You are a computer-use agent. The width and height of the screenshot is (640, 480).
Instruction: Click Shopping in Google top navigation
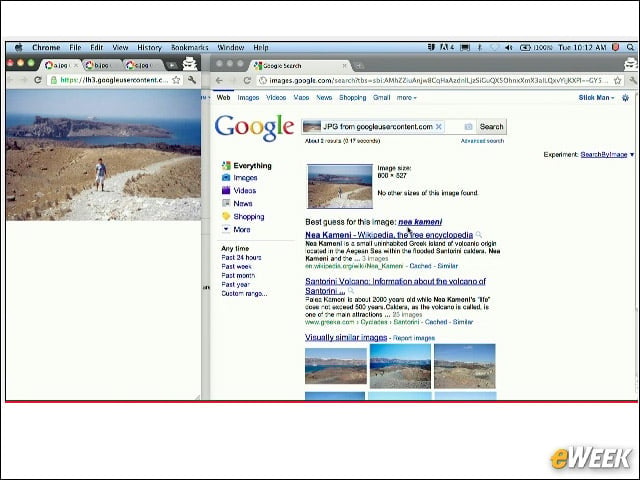click(353, 98)
